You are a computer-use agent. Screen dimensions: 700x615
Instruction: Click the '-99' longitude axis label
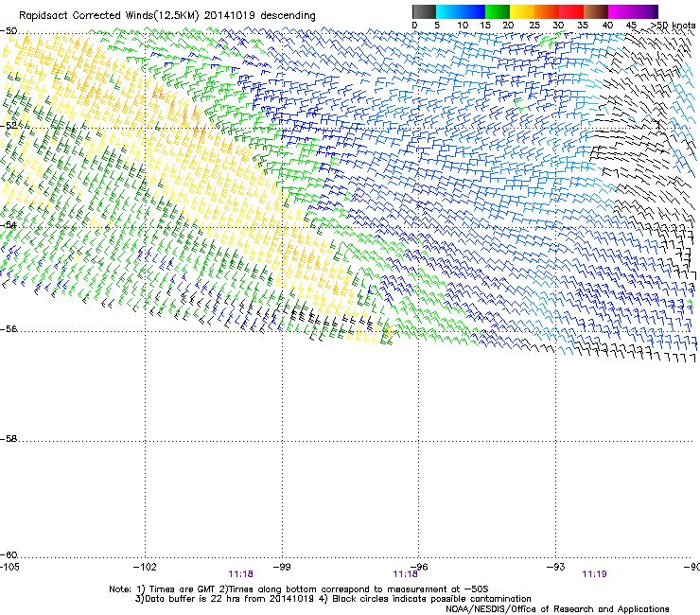282,567
